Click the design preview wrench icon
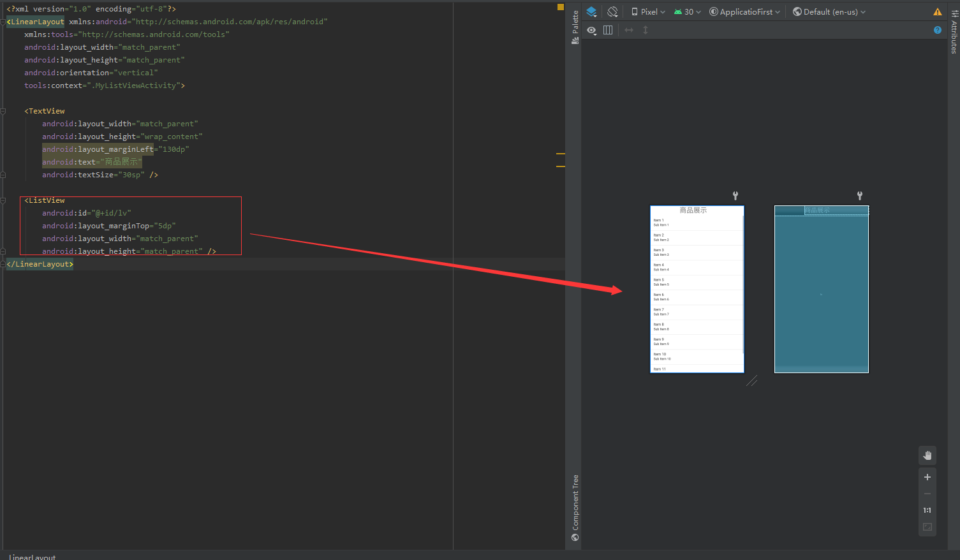The width and height of the screenshot is (960, 560). coord(735,196)
